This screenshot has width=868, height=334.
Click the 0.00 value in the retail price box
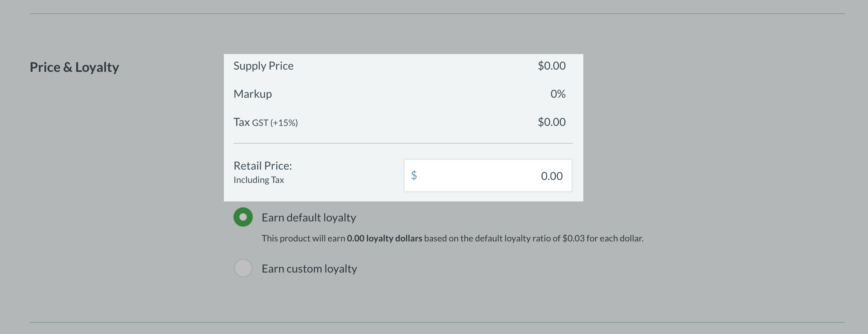tap(551, 176)
